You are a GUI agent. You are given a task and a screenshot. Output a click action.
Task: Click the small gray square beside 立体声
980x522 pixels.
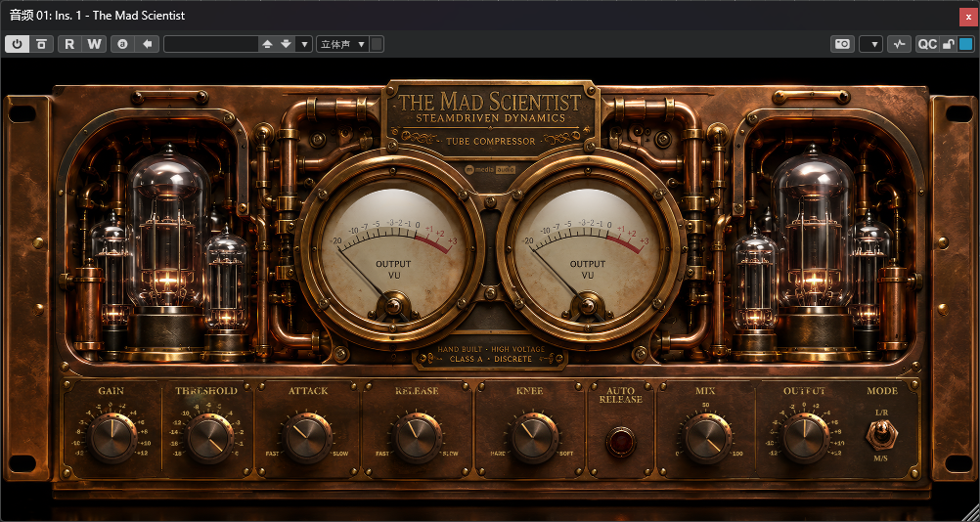377,44
